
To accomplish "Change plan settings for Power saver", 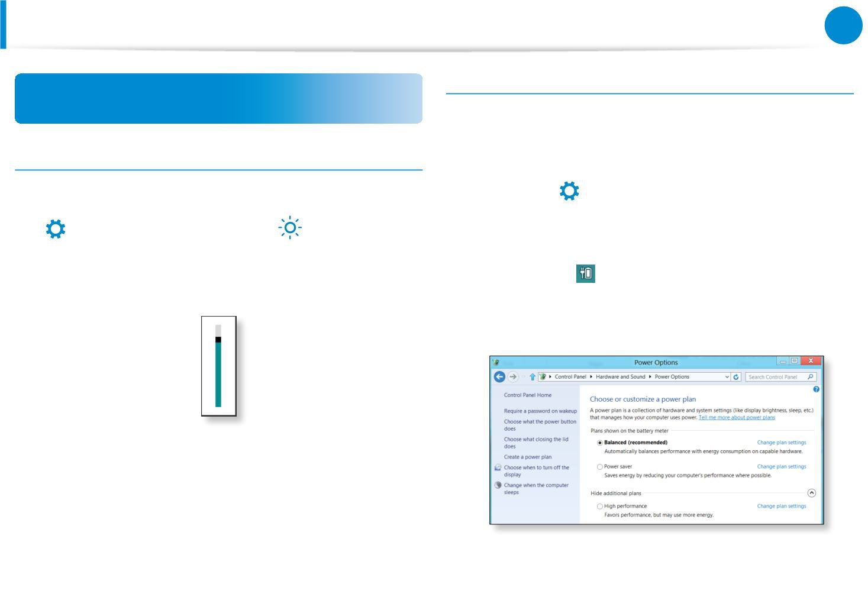I will 782,467.
